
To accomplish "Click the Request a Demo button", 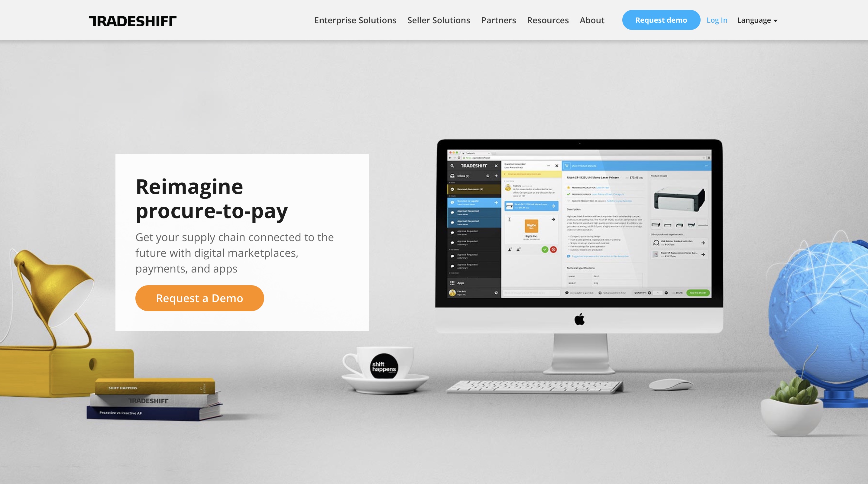I will tap(199, 298).
